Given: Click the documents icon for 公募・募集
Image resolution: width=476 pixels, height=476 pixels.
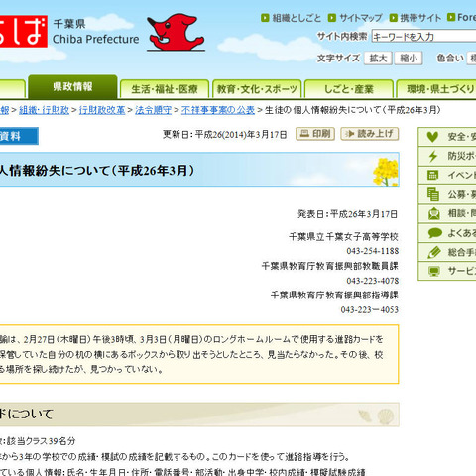Looking at the screenshot, I should point(433,194).
